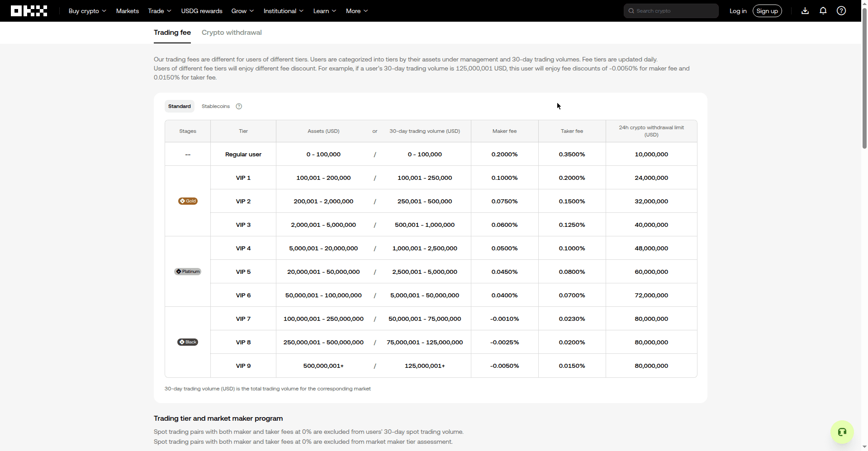Click the Platinum stage badge
The image size is (868, 451).
[x=188, y=272]
